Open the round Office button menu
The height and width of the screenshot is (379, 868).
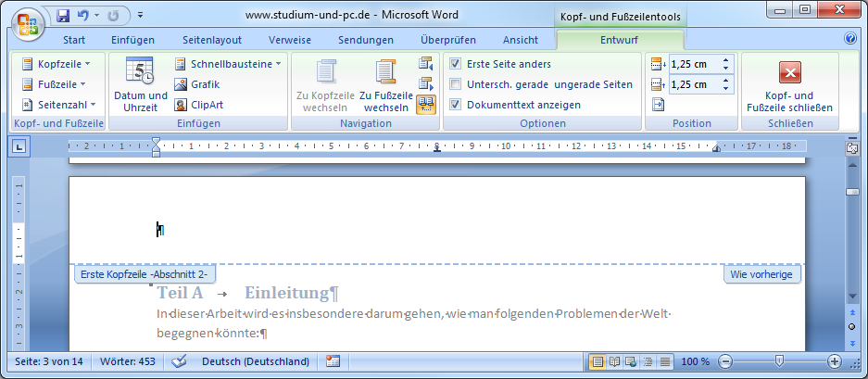tap(27, 23)
